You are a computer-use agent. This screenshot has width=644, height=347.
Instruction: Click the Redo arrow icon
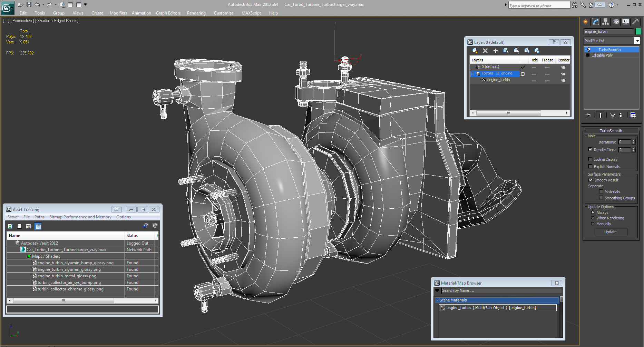[x=49, y=4]
